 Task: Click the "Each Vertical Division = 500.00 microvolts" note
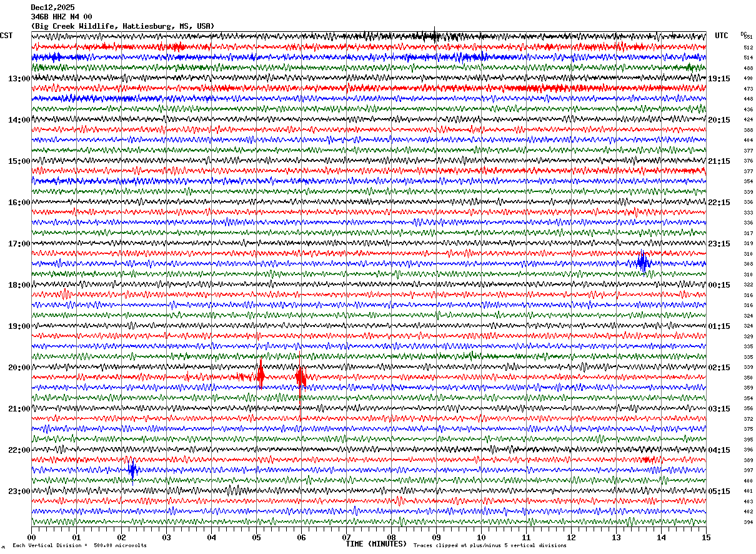pyautogui.click(x=79, y=546)
